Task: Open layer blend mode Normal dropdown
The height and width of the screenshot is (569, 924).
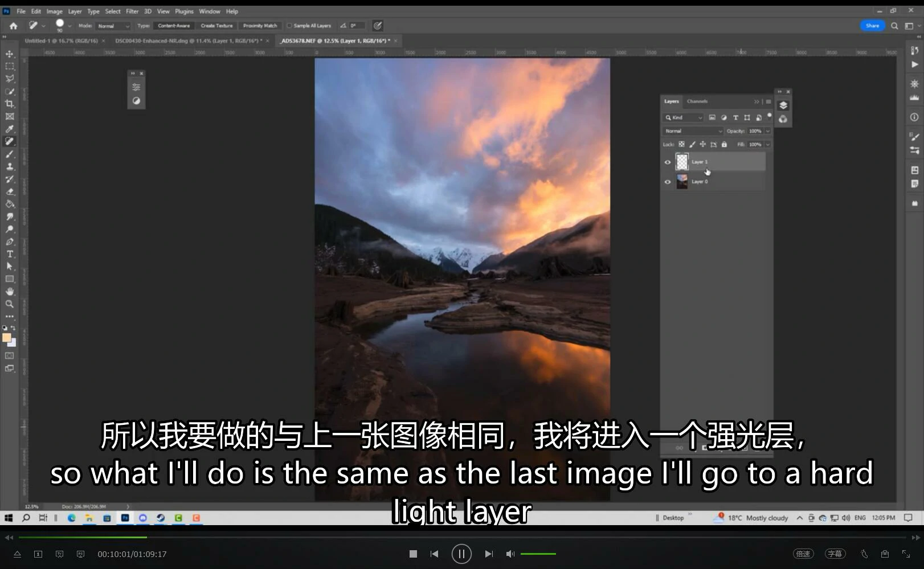Action: [x=693, y=131]
